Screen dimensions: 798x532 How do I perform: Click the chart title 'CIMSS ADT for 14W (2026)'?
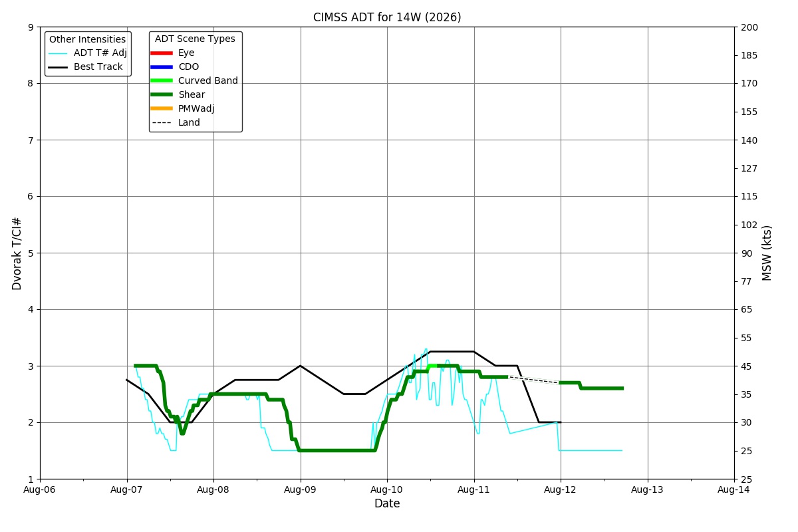tap(387, 17)
